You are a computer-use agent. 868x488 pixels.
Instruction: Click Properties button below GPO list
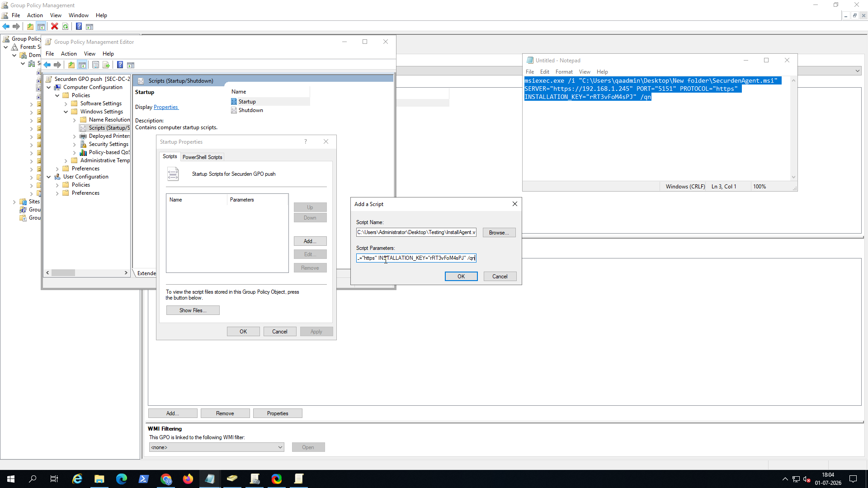(x=278, y=413)
